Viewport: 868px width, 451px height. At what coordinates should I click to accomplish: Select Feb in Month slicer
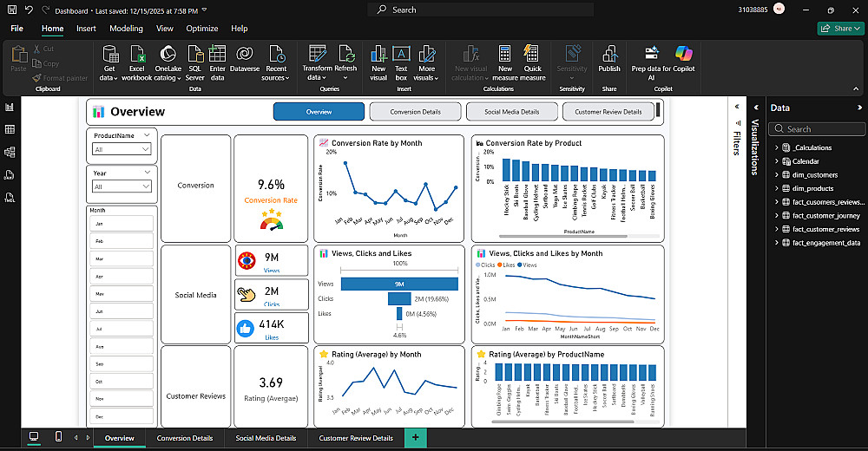(x=122, y=241)
